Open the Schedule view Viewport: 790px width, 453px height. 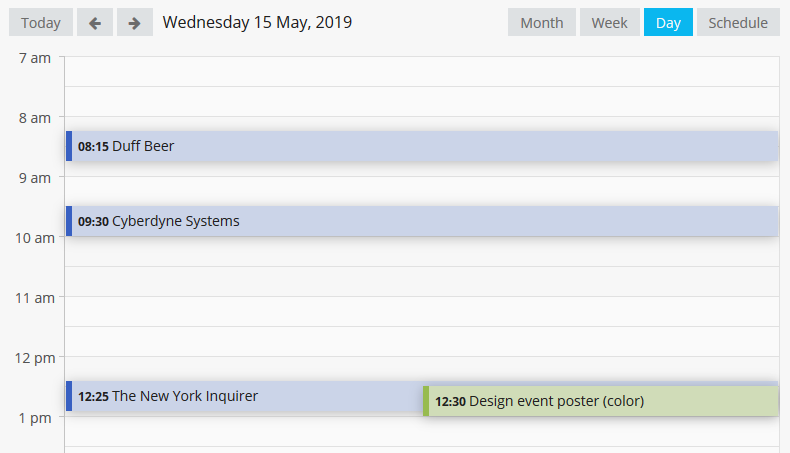tap(738, 22)
